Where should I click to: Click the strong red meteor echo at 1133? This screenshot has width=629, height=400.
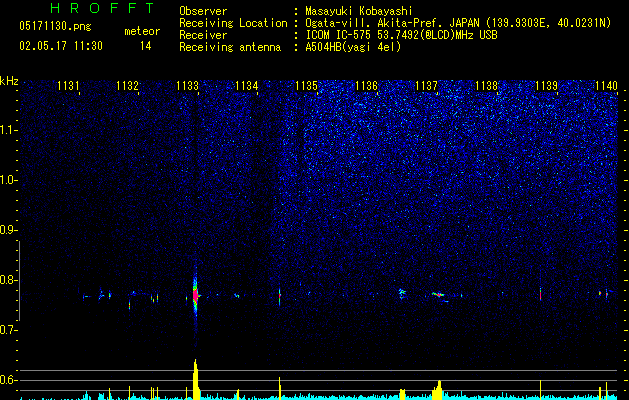195,295
